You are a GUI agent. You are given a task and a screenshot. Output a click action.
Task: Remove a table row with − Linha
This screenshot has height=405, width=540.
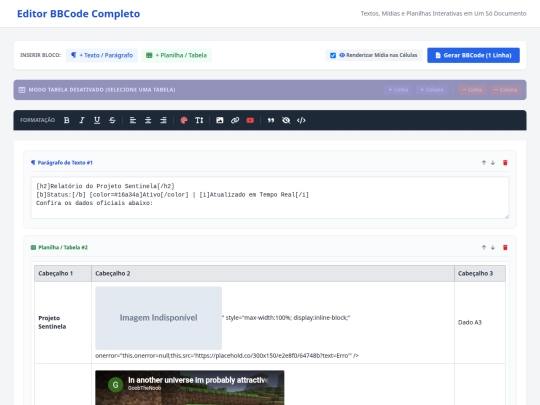point(472,90)
